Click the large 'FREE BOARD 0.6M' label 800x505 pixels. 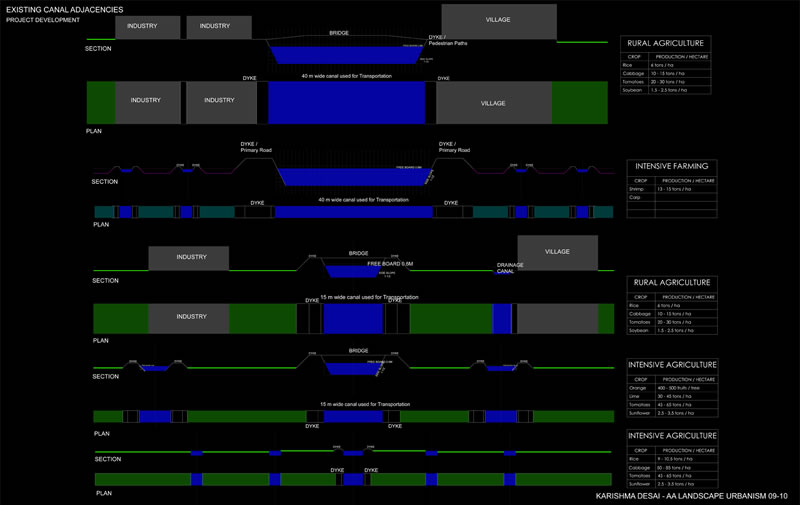click(x=390, y=264)
